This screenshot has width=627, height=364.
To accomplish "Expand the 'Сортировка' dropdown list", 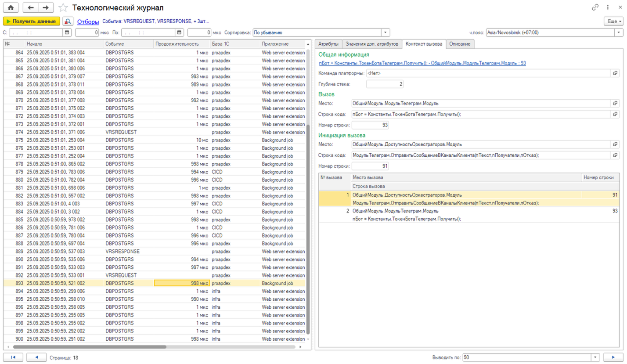I will 385,32.
